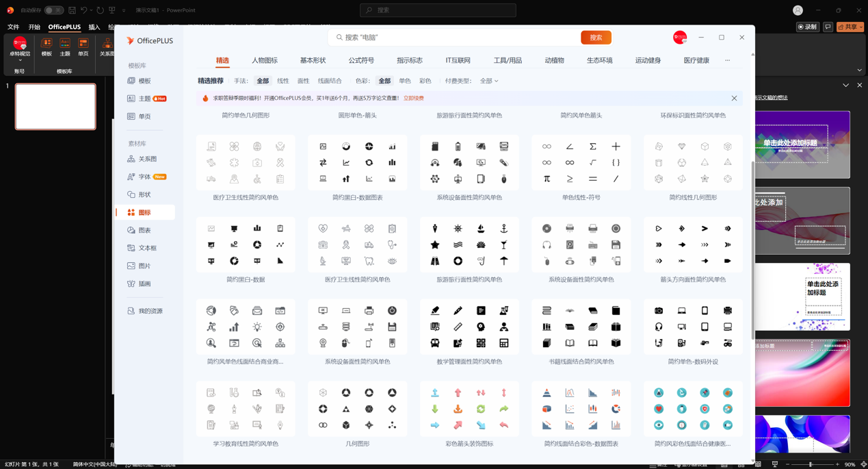Open 插画 in the OfficePLUS sidebar
Image resolution: width=868 pixels, height=469 pixels.
pos(145,283)
